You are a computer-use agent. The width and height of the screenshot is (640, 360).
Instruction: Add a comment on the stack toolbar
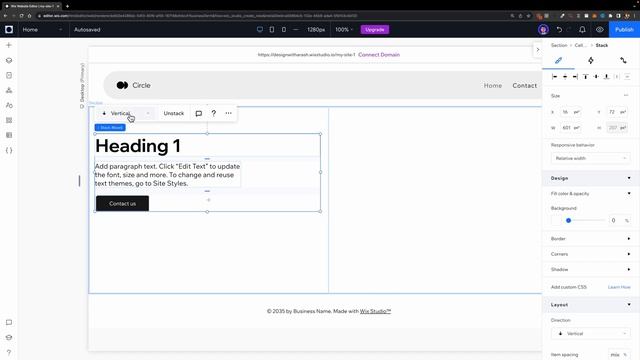[x=199, y=113]
